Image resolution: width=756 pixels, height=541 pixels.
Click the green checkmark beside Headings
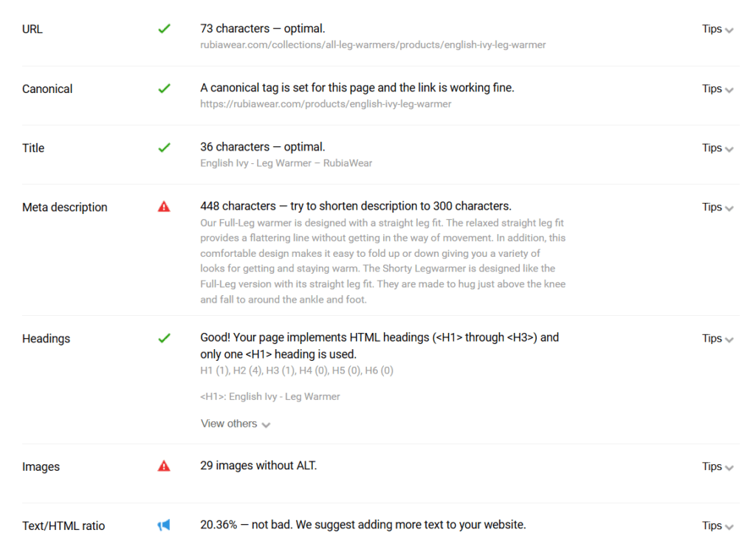point(164,339)
